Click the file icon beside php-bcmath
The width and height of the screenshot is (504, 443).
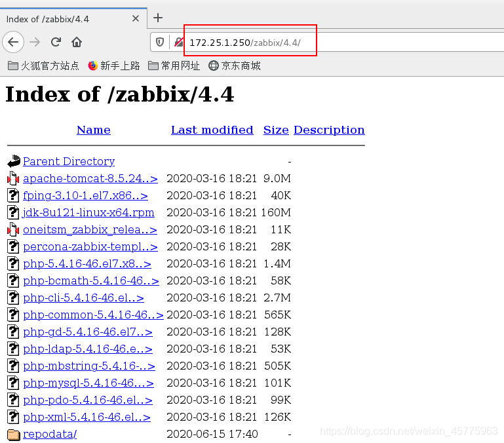pyautogui.click(x=13, y=280)
